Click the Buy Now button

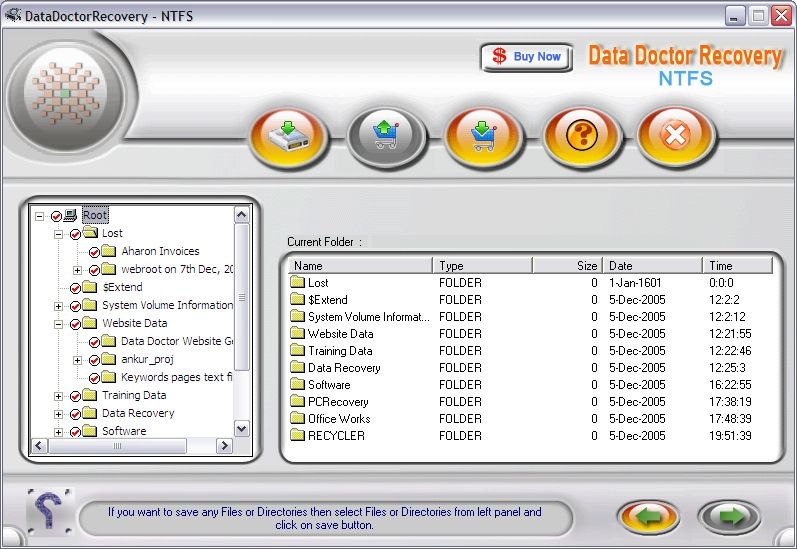click(x=527, y=57)
